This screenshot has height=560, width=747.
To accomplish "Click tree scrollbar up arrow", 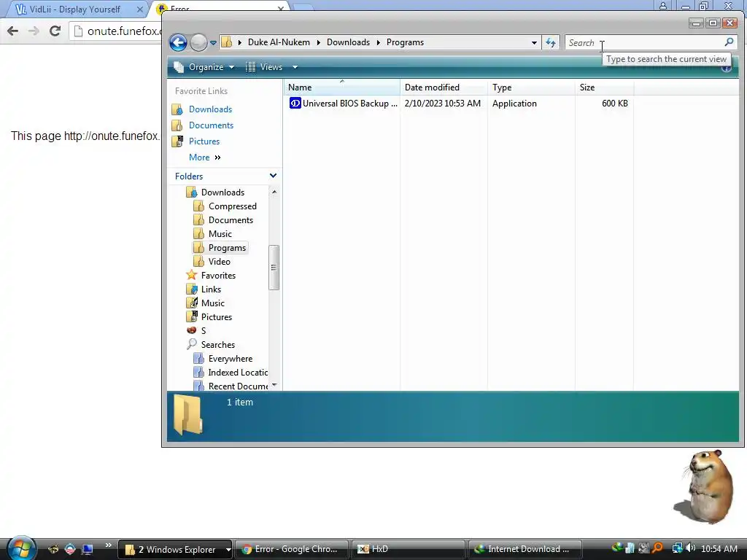I will click(x=274, y=192).
